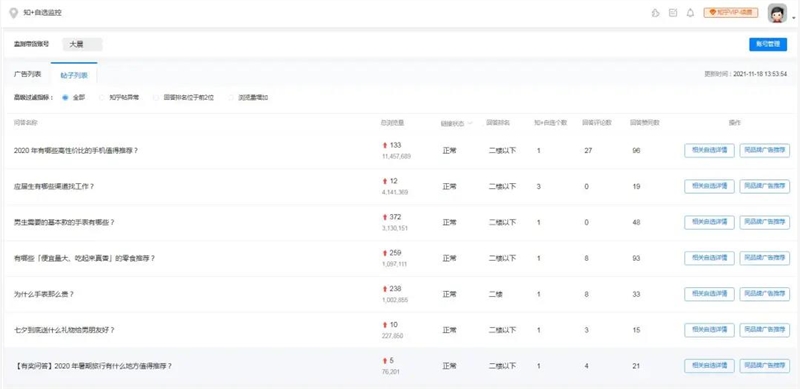Screen dimensions: 800x389
Task: Click red up arrow beside 238
Action: pyautogui.click(x=385, y=289)
